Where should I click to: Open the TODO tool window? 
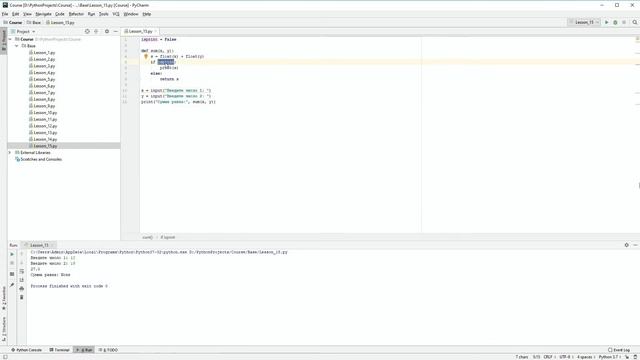(x=108, y=350)
